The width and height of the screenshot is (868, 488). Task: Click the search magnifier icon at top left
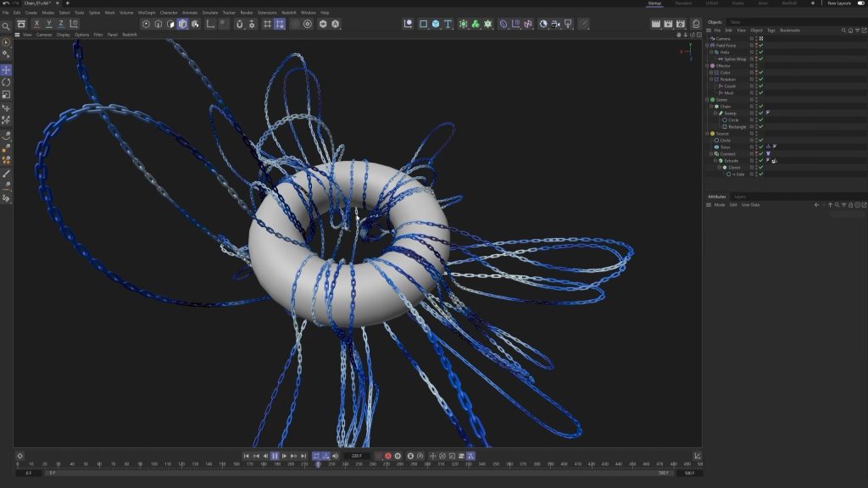click(6, 26)
